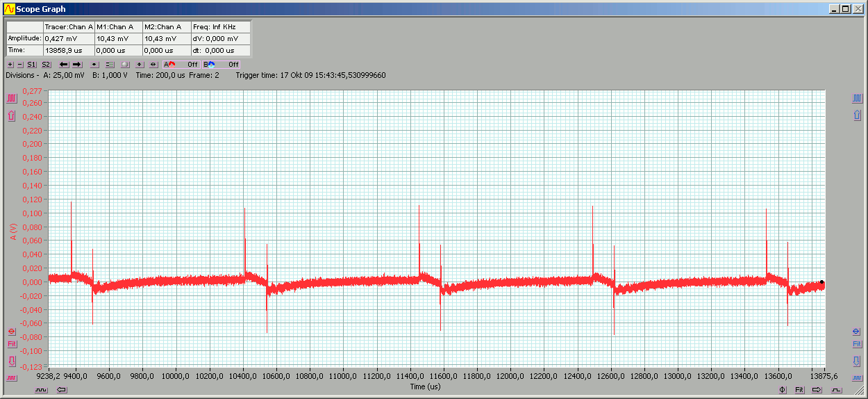
Task: Go to previous frame with left arrow
Action: coord(64,65)
